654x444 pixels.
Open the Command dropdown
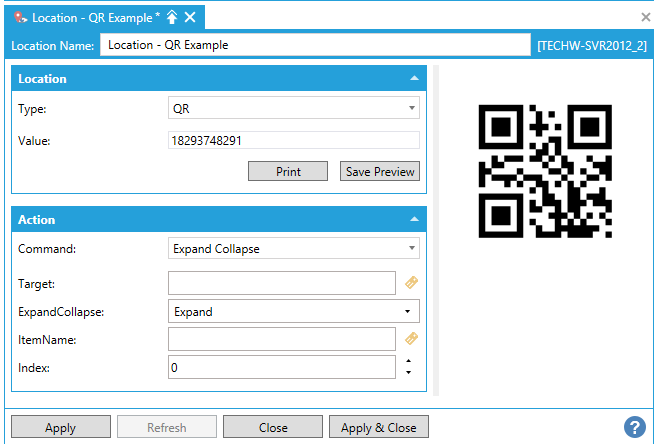[x=294, y=248]
